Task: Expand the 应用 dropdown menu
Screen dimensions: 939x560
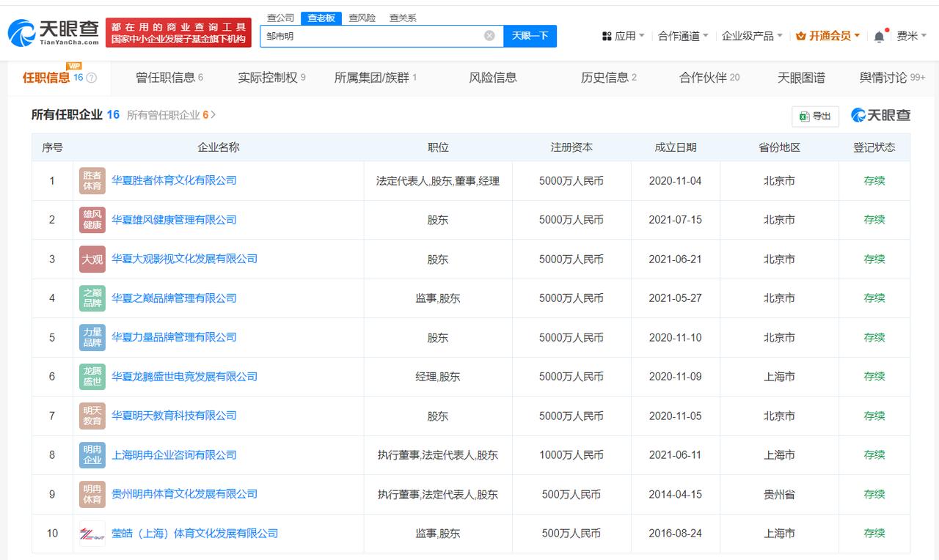Action: click(x=624, y=36)
